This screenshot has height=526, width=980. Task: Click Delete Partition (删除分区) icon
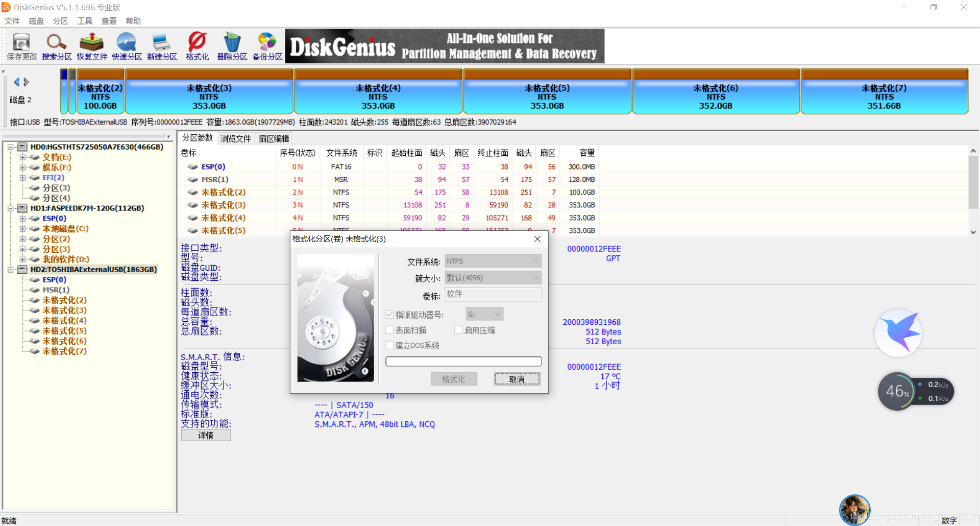click(x=232, y=46)
